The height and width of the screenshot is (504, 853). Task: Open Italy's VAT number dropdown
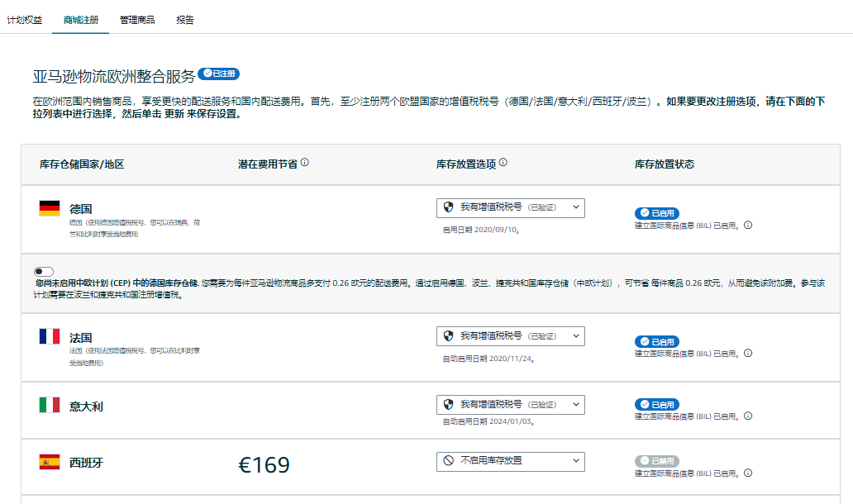click(x=510, y=405)
